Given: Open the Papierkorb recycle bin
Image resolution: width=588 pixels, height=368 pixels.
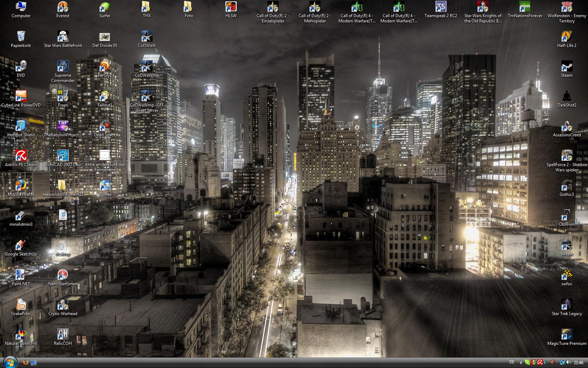Looking at the screenshot, I should coord(21,37).
